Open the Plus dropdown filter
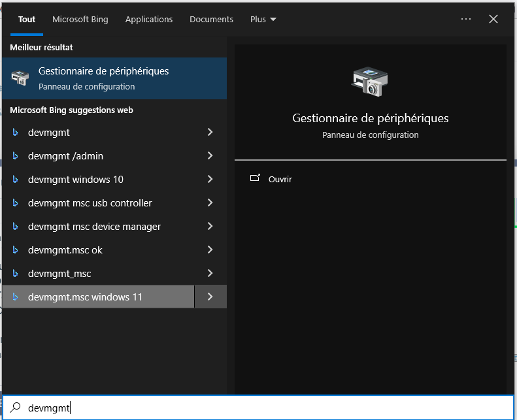517x420 pixels. click(x=263, y=20)
